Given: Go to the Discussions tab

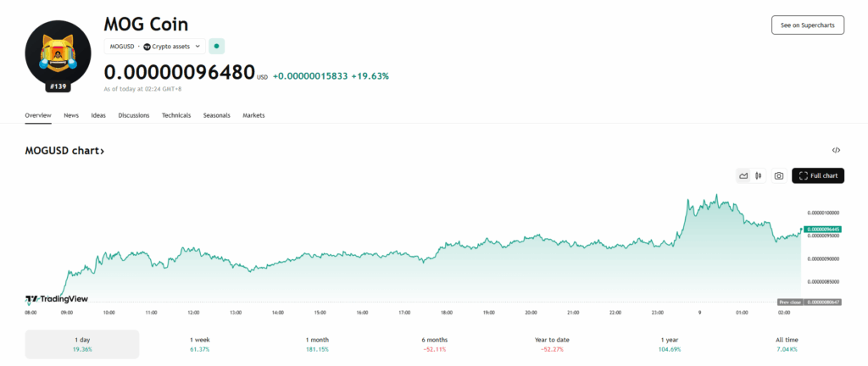Looking at the screenshot, I should (x=133, y=115).
